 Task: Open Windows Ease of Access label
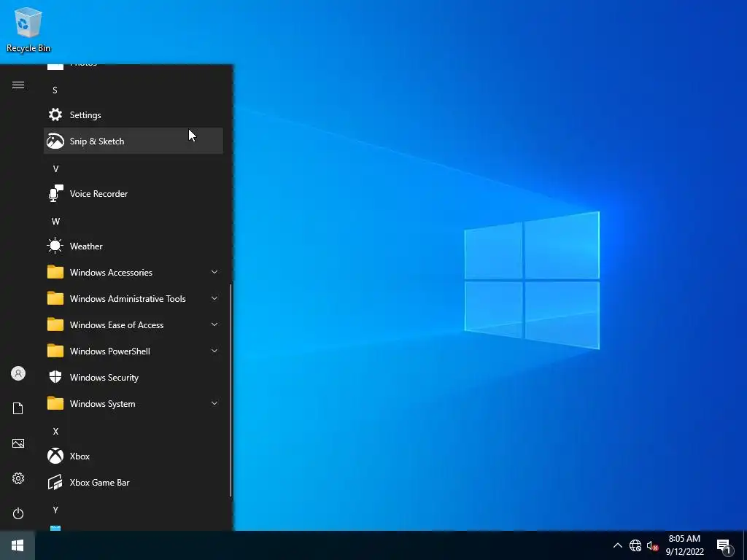pyautogui.click(x=117, y=324)
